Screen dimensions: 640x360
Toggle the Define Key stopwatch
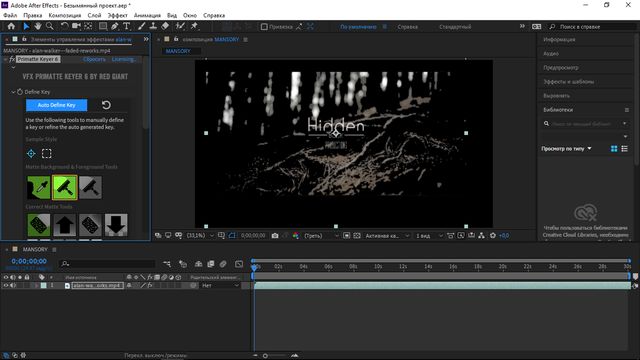pyautogui.click(x=20, y=92)
